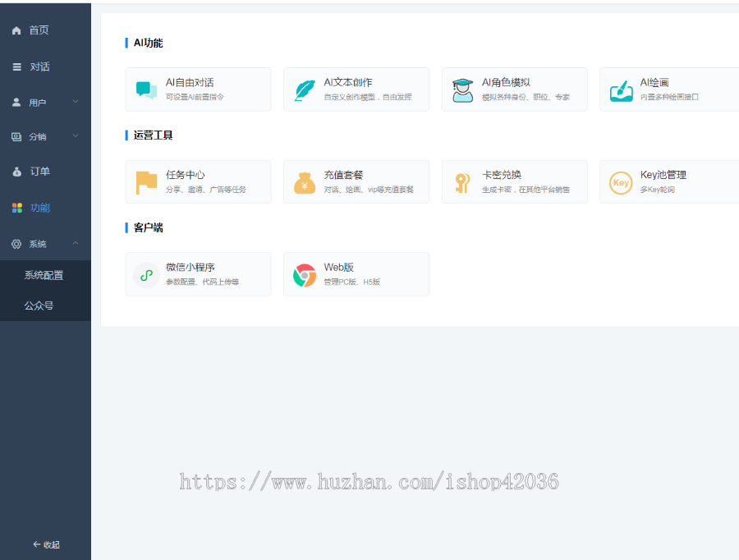Image resolution: width=739 pixels, height=560 pixels.
Task: Click the 对话 hamburger icon
Action: pyautogui.click(x=17, y=67)
